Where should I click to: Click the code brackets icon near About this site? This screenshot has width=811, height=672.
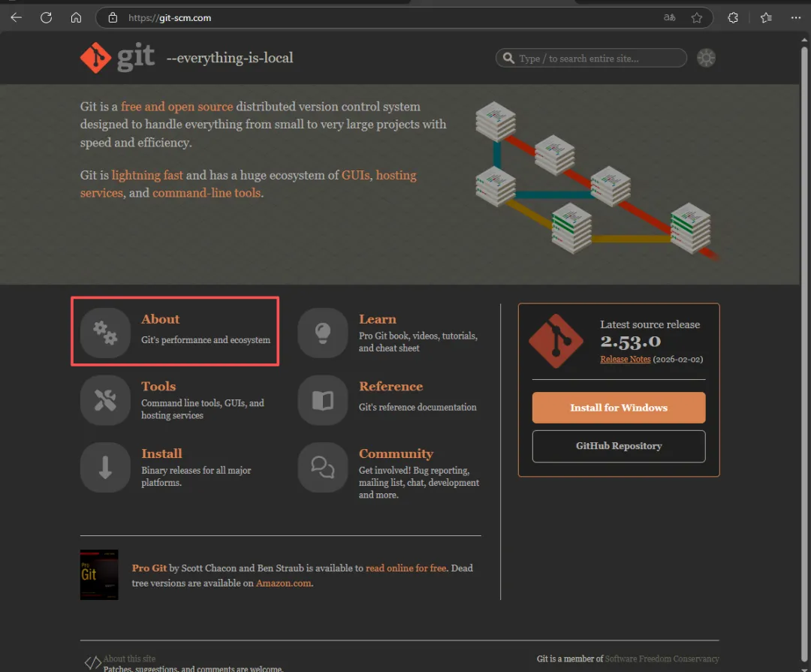(x=92, y=663)
